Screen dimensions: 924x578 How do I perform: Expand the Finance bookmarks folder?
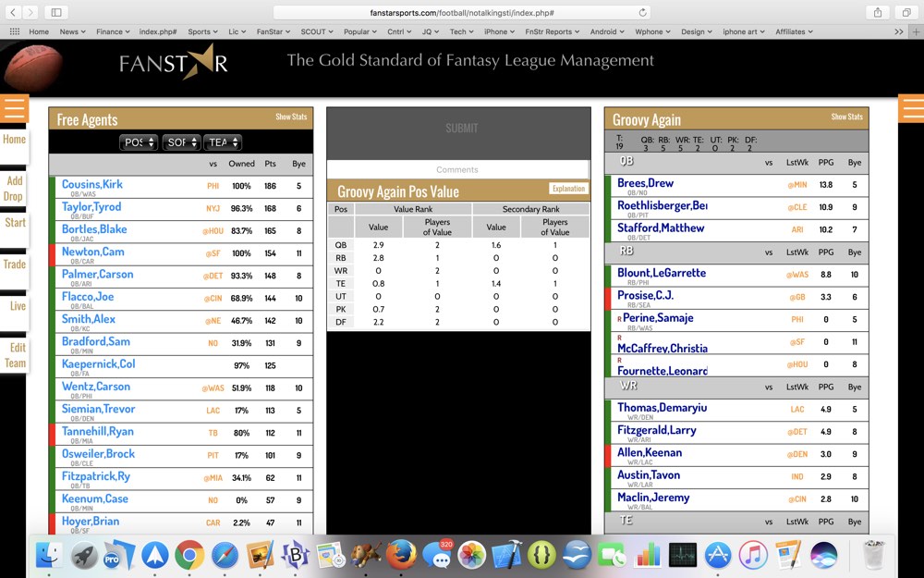pos(113,31)
